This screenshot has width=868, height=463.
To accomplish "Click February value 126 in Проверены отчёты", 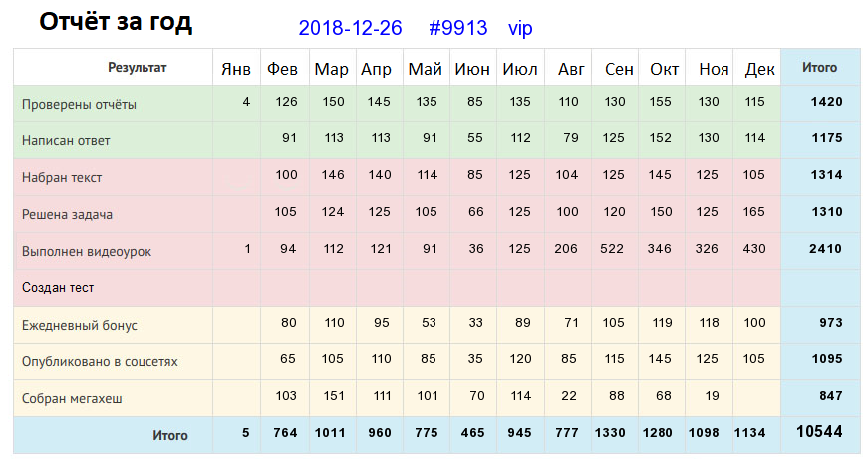I will tap(286, 102).
